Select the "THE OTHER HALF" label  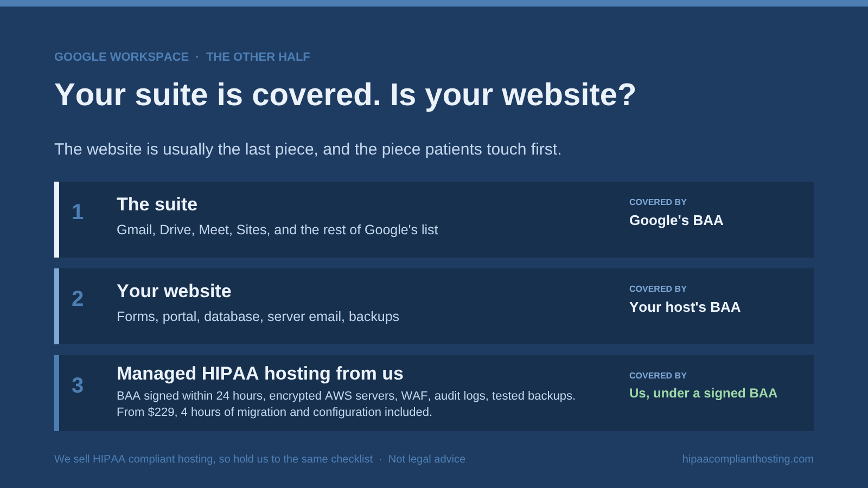[x=258, y=57]
